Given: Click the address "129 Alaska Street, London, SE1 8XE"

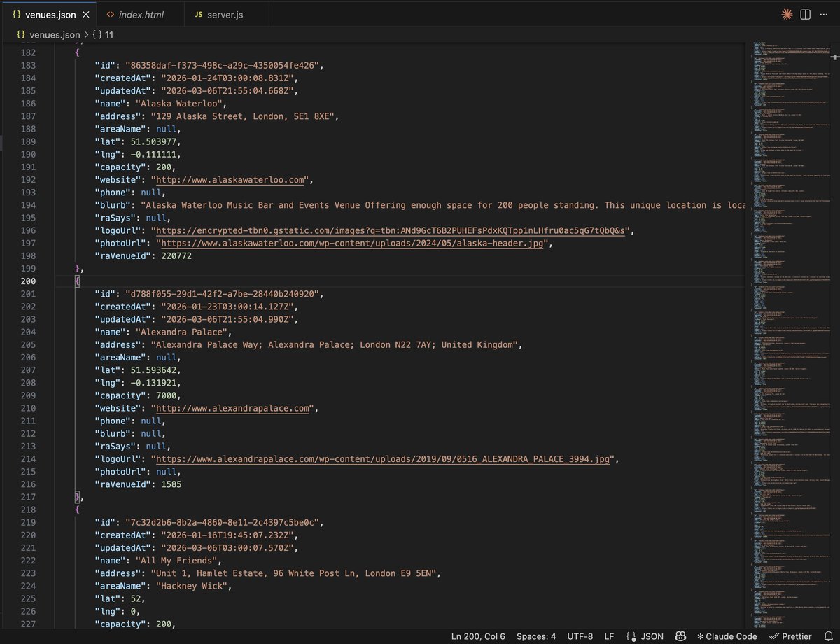Looking at the screenshot, I should tap(244, 116).
